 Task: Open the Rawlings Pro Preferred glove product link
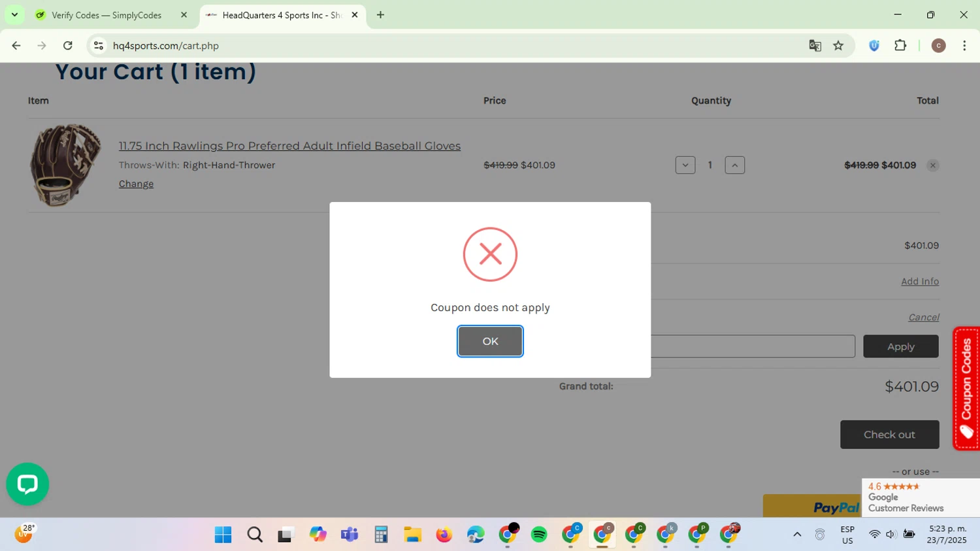click(289, 146)
